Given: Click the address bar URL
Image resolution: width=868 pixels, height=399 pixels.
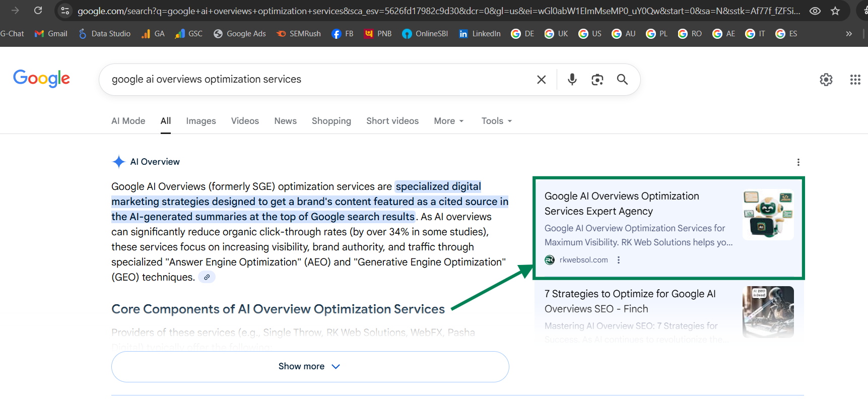Looking at the screenshot, I should coord(438,11).
